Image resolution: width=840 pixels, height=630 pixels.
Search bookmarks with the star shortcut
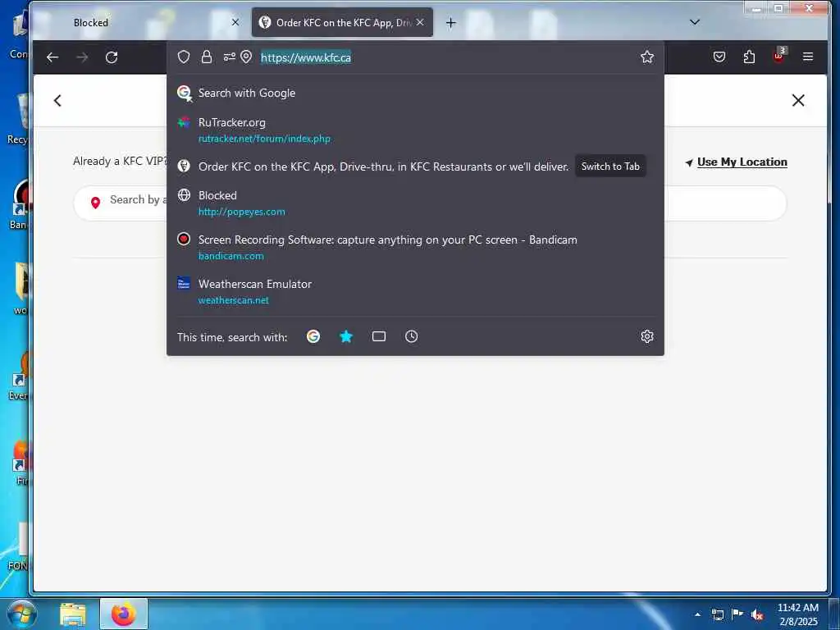[x=346, y=336]
